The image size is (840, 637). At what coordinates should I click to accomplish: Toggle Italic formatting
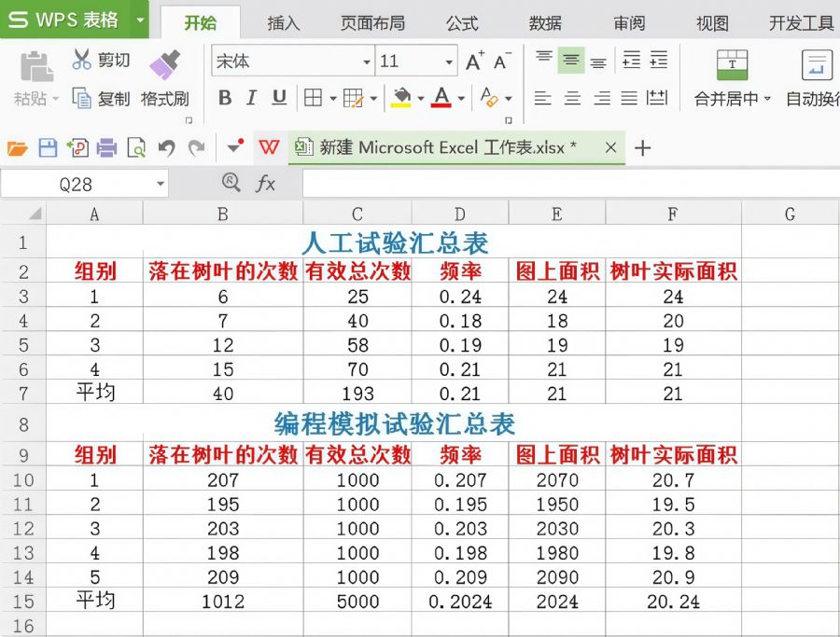(x=251, y=98)
